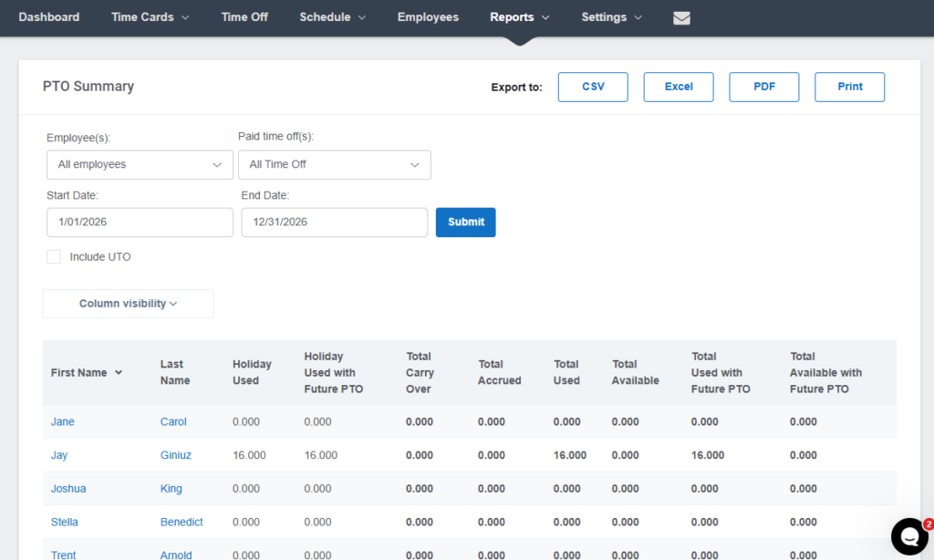Open the Schedule menu
934x560 pixels.
pyautogui.click(x=332, y=17)
